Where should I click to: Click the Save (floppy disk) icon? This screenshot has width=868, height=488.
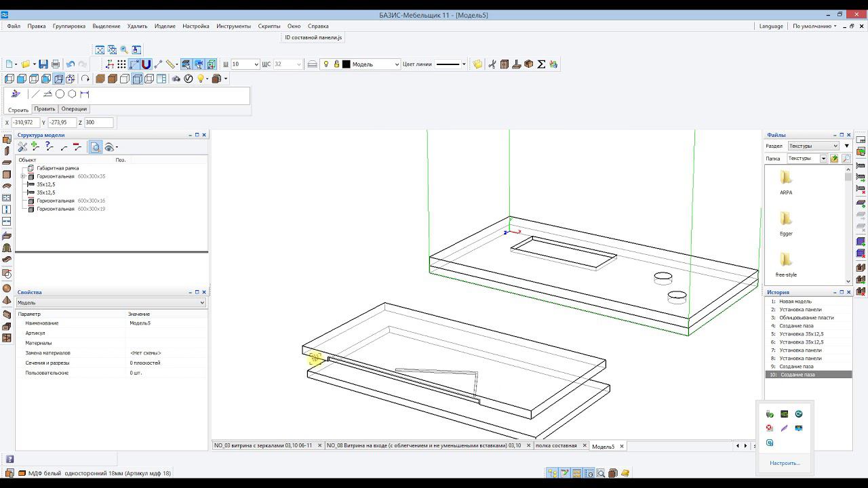pyautogui.click(x=43, y=64)
